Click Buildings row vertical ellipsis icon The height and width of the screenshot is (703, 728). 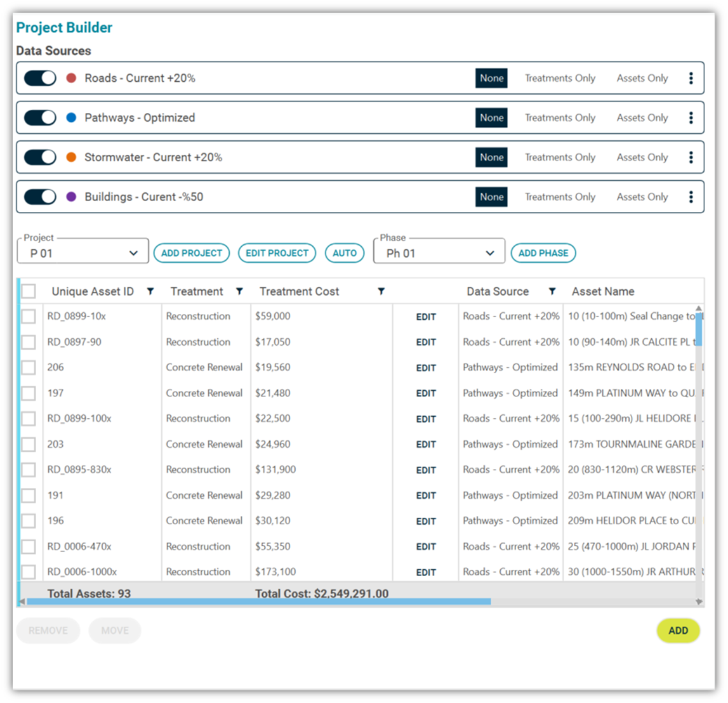[691, 197]
